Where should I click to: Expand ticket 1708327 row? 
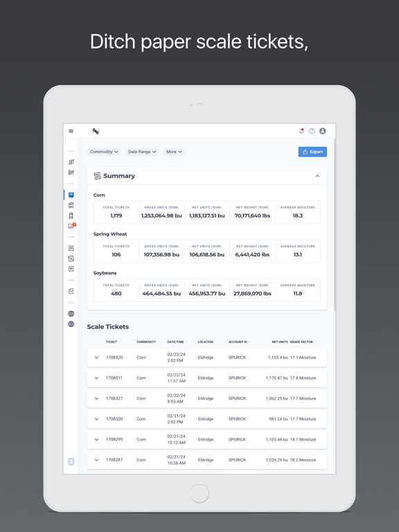pyautogui.click(x=97, y=398)
